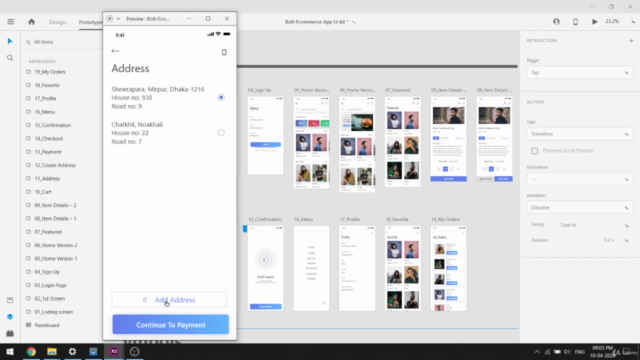Select 13_Payment in the artboards list
640x360 pixels.
click(x=48, y=152)
